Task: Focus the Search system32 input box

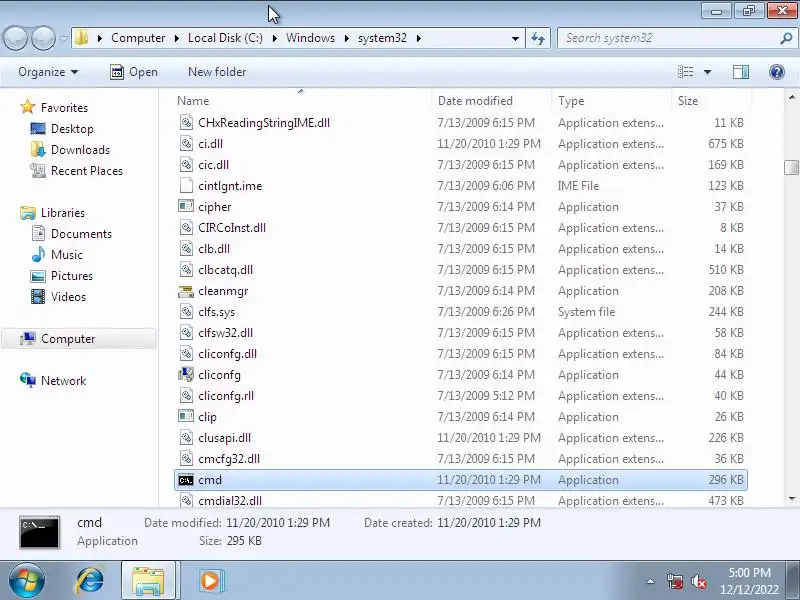Action: pos(668,38)
